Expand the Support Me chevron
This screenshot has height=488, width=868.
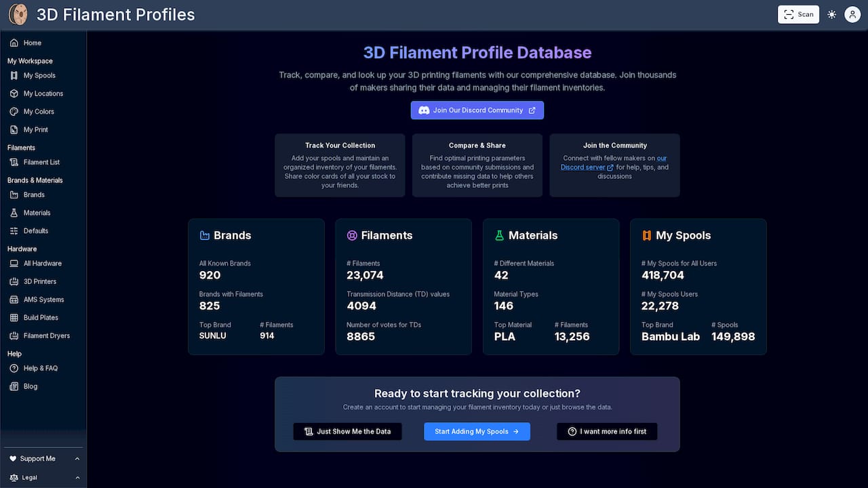click(x=77, y=459)
